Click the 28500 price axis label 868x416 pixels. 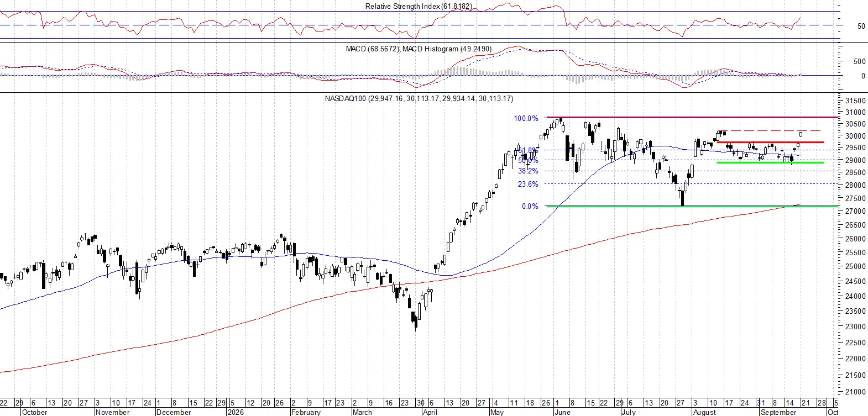pyautogui.click(x=855, y=173)
